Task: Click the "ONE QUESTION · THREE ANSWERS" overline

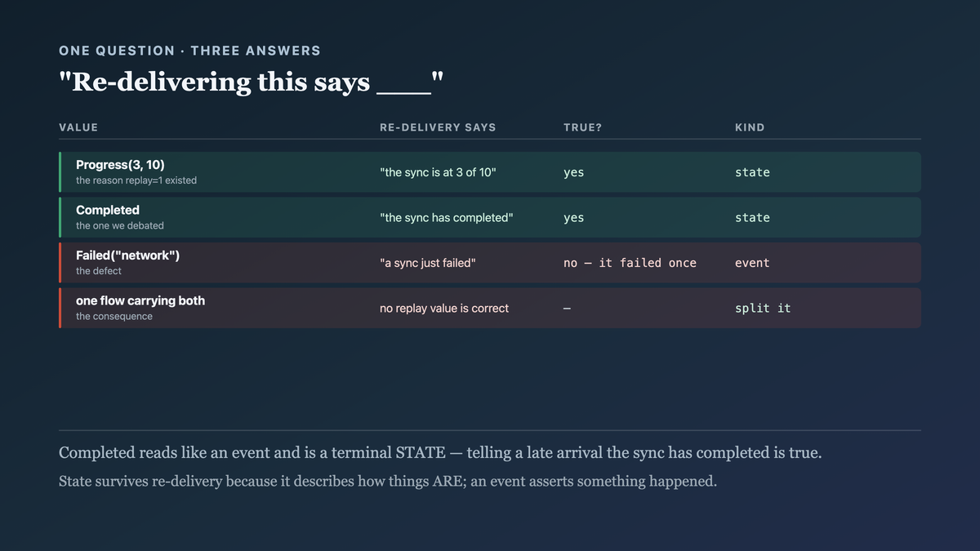Action: coord(189,51)
